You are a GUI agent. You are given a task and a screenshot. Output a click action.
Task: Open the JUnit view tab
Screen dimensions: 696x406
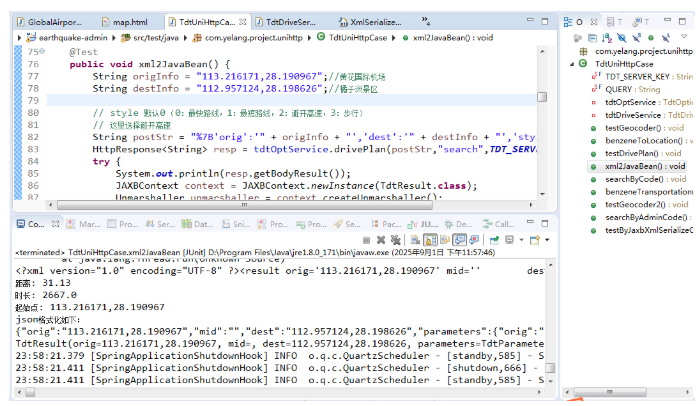[x=423, y=224]
